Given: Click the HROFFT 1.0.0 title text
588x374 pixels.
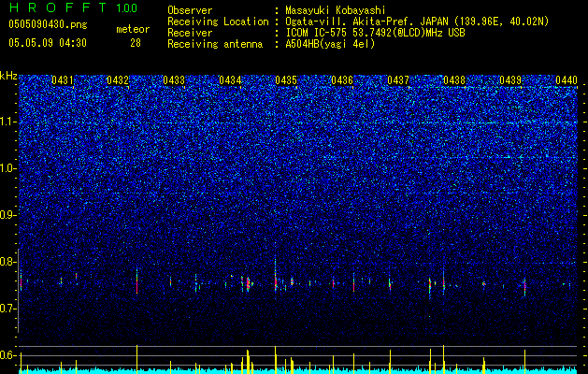Looking at the screenshot, I should [73, 7].
